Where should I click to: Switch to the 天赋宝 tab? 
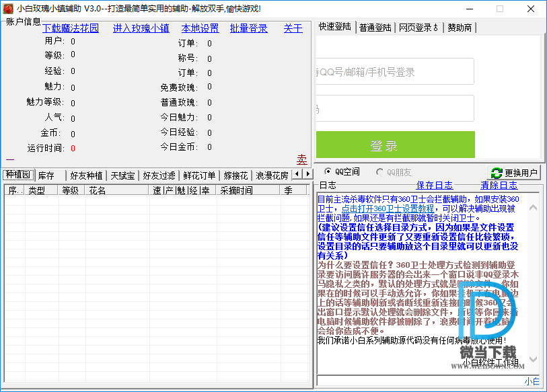(122, 175)
